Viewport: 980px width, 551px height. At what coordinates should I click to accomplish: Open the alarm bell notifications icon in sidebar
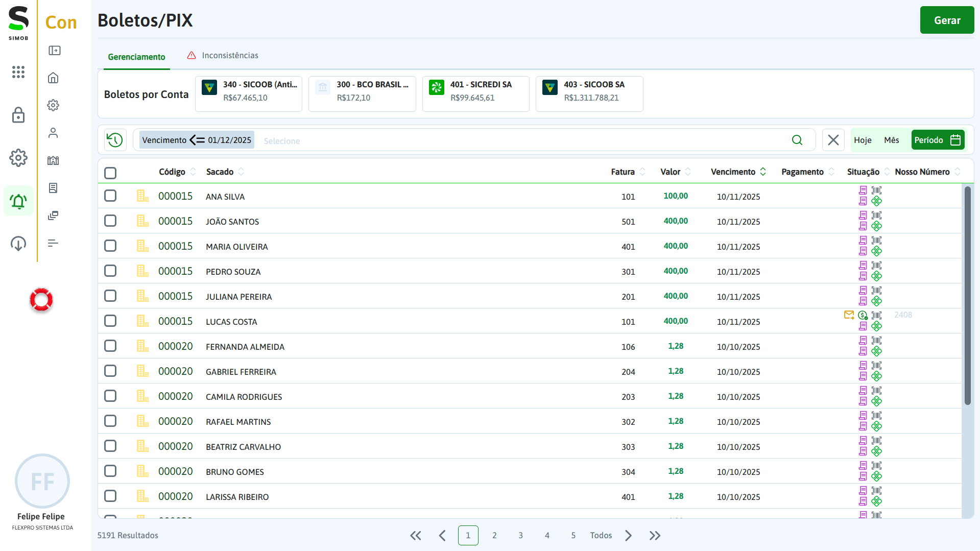pos(18,201)
